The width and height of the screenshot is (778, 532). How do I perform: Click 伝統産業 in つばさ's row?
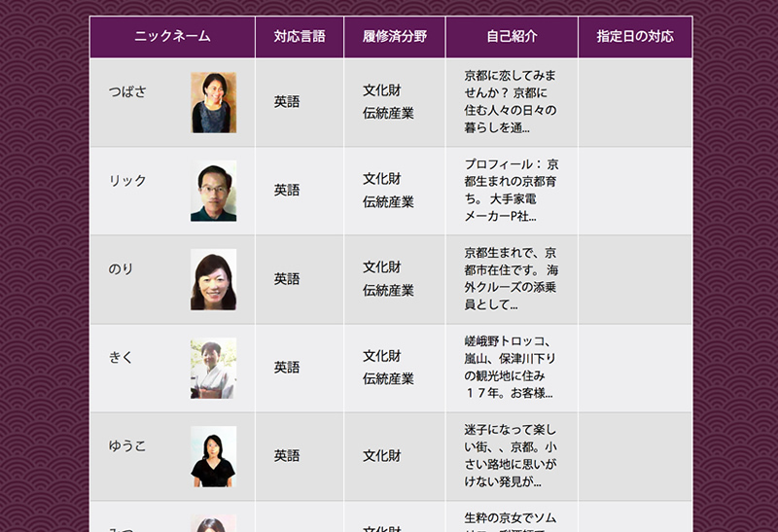(x=388, y=113)
